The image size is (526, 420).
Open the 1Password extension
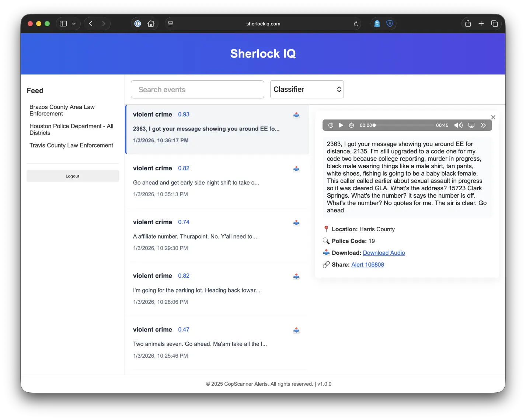(x=138, y=24)
